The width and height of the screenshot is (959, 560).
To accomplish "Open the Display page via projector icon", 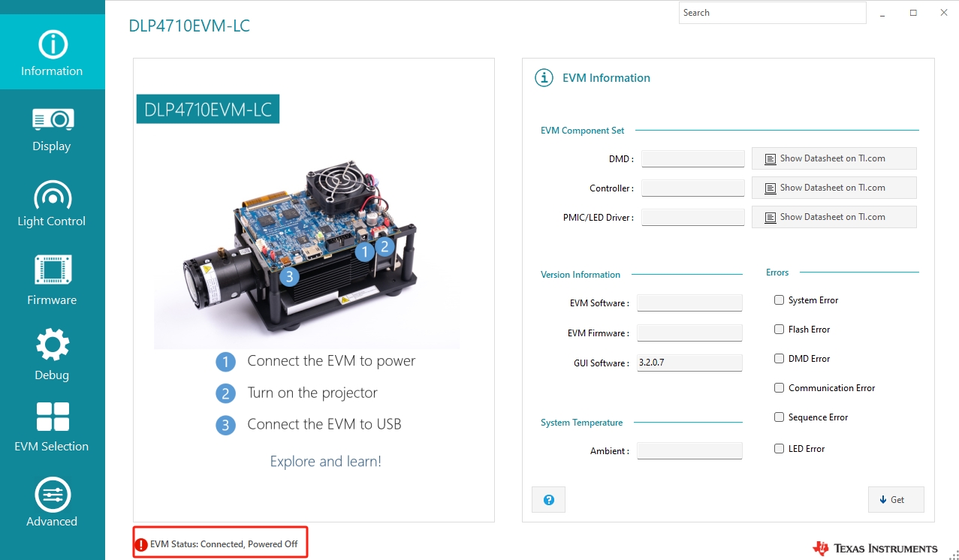I will [x=52, y=128].
